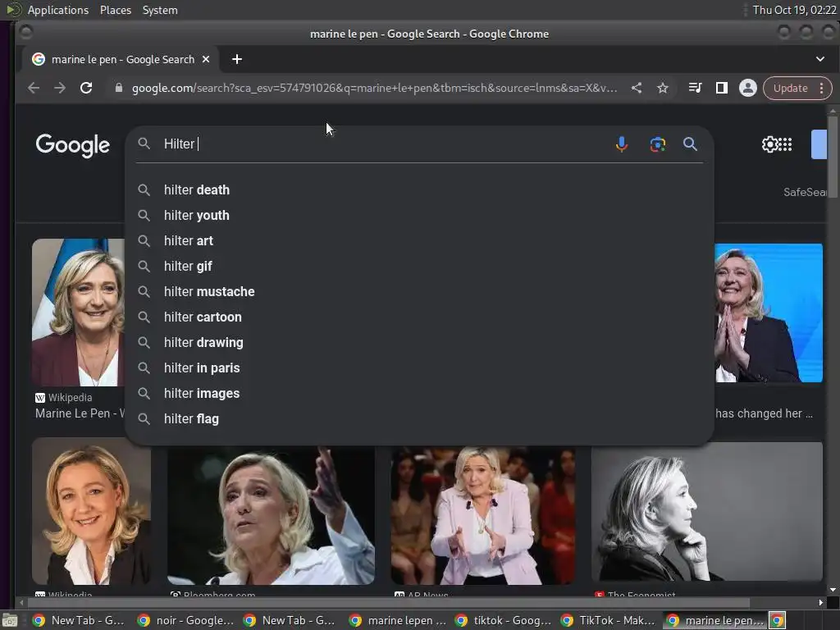The width and height of the screenshot is (840, 630).
Task: Click the browser forward arrow
Action: (x=59, y=88)
